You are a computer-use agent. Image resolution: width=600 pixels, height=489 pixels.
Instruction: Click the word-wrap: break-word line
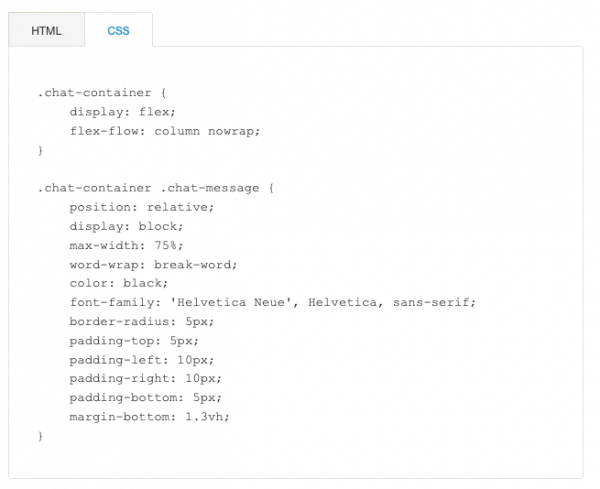pos(153,264)
